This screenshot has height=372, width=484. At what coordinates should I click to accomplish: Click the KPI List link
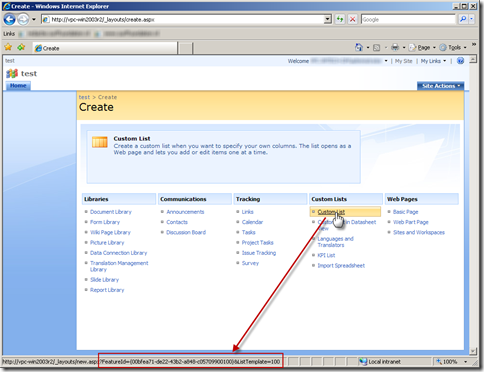point(326,256)
